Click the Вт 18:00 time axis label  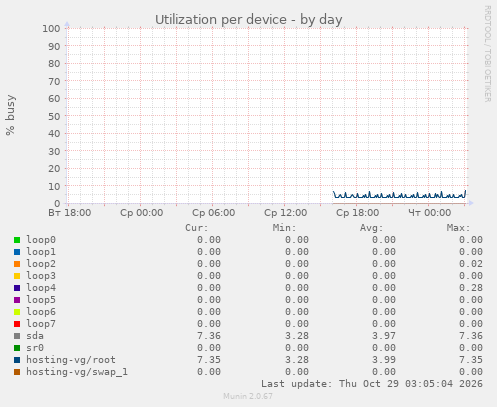(x=70, y=213)
